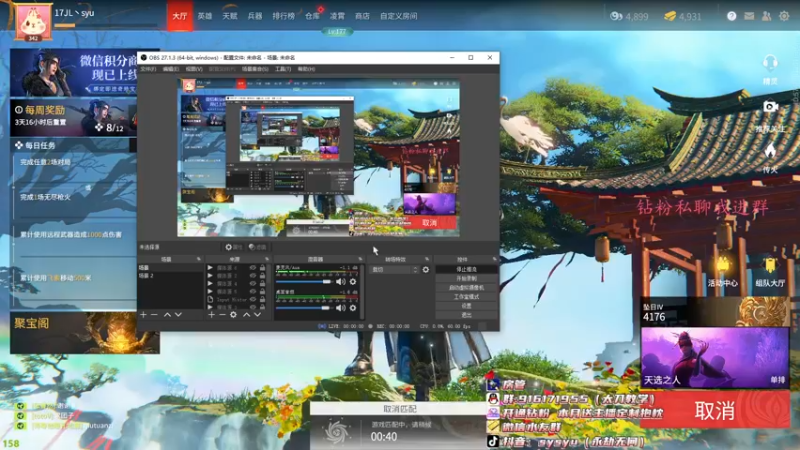The height and width of the screenshot is (450, 800).
Task: Pop out the 控件 dock via its header icon
Action: pos(494,259)
